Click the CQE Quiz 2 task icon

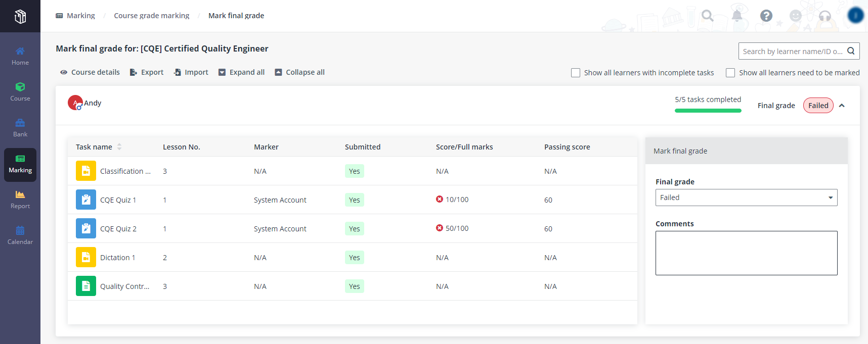[86, 228]
